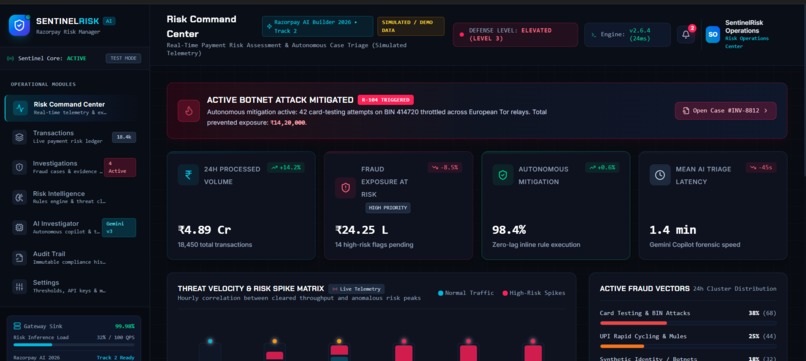Click the red dot beside Defense Level
The height and width of the screenshot is (361, 806).
(x=462, y=34)
